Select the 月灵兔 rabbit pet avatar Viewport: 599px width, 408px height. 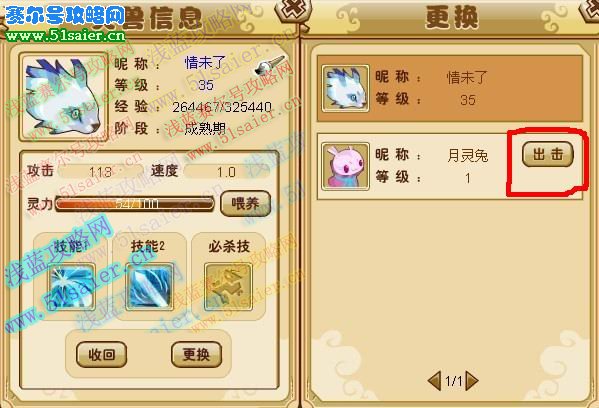tap(345, 167)
